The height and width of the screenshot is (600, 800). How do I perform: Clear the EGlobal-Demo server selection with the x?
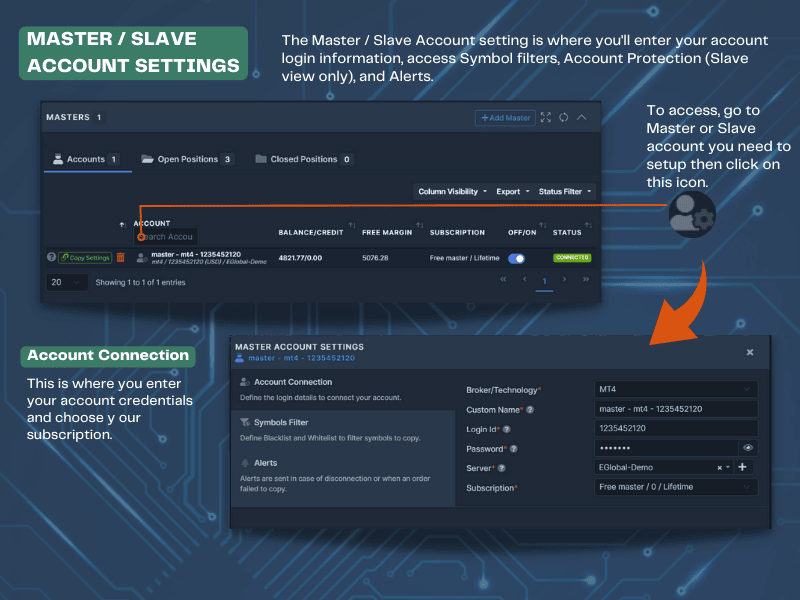[720, 467]
